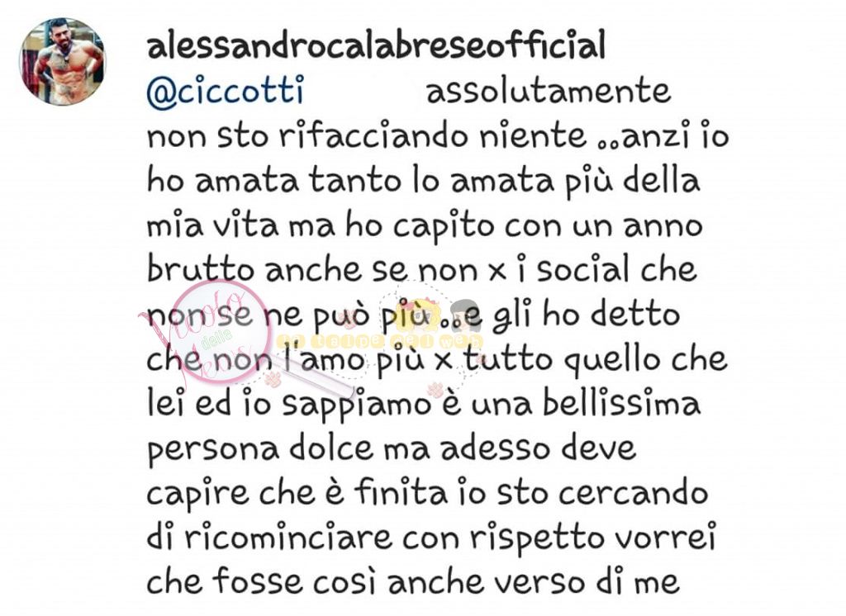Click the yellow watermark text banner
The width and height of the screenshot is (846, 616).
coord(379,342)
